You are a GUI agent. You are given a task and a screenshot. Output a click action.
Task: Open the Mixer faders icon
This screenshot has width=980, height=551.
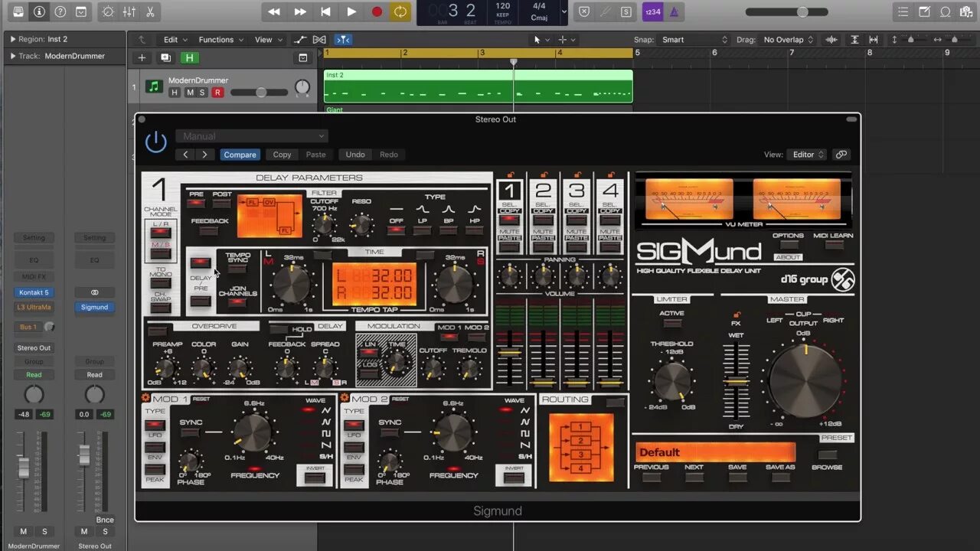click(x=129, y=11)
